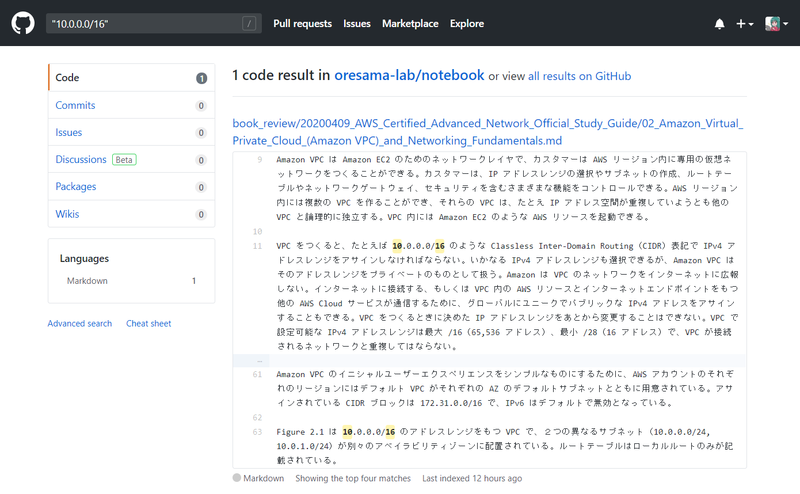Open Issues in the top navigation

point(357,23)
